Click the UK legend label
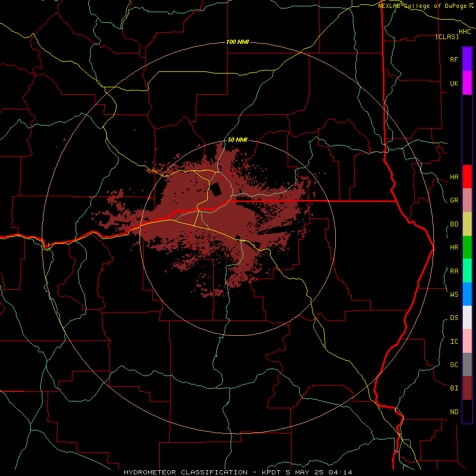This screenshot has height=476, width=476. (454, 83)
